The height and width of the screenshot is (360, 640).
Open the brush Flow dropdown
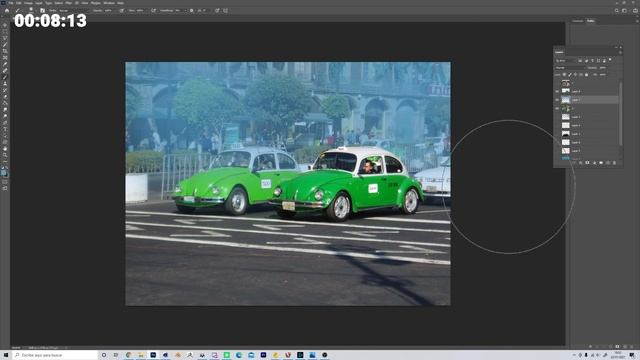coord(142,11)
